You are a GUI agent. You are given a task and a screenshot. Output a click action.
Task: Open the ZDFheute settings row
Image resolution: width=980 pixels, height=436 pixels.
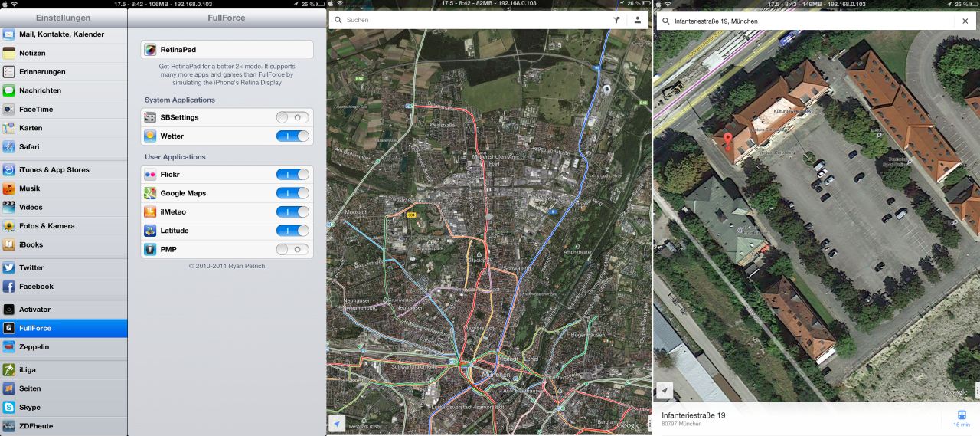64,426
